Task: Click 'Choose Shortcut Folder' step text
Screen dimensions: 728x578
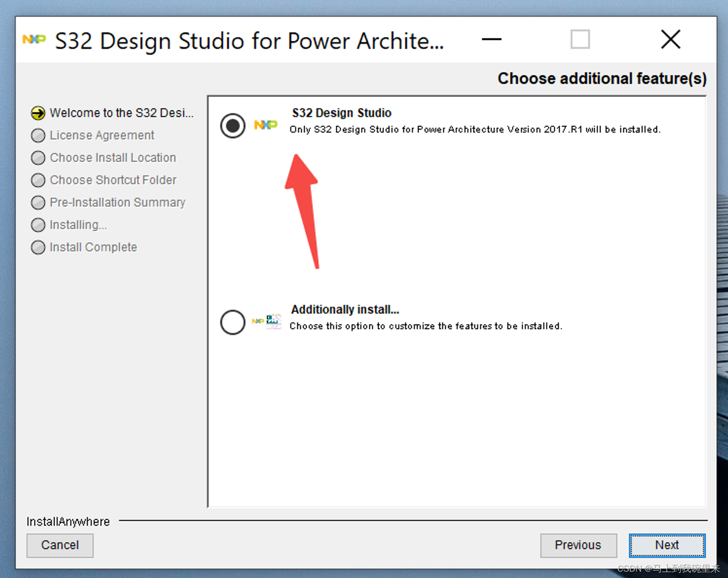Action: (113, 180)
